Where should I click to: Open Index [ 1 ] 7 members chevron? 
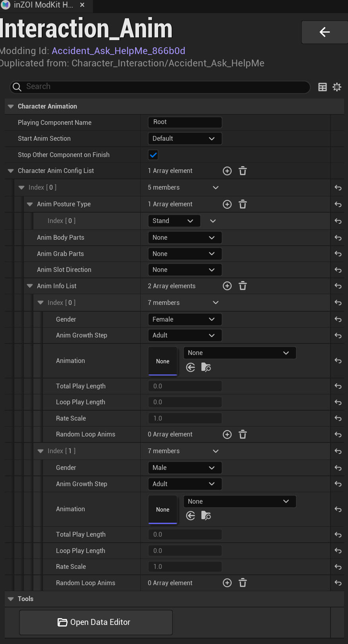point(216,451)
